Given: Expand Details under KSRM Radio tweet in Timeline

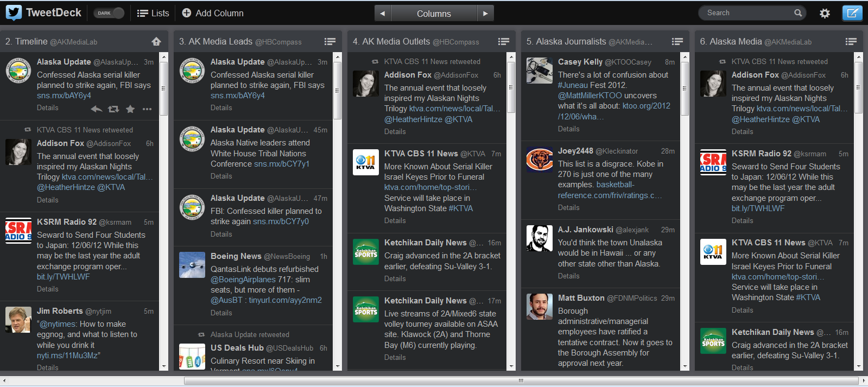Looking at the screenshot, I should pos(48,289).
